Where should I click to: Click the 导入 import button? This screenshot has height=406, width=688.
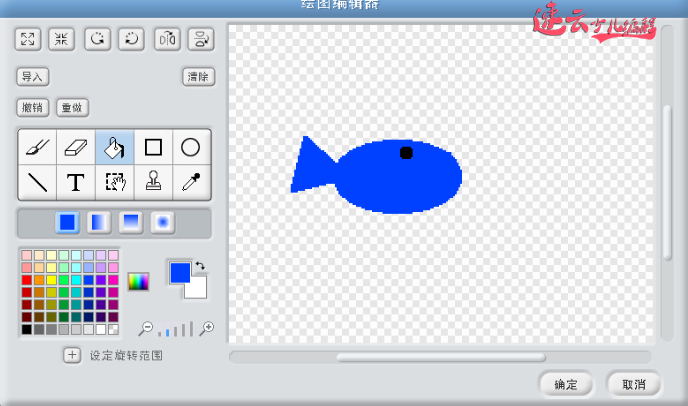33,77
